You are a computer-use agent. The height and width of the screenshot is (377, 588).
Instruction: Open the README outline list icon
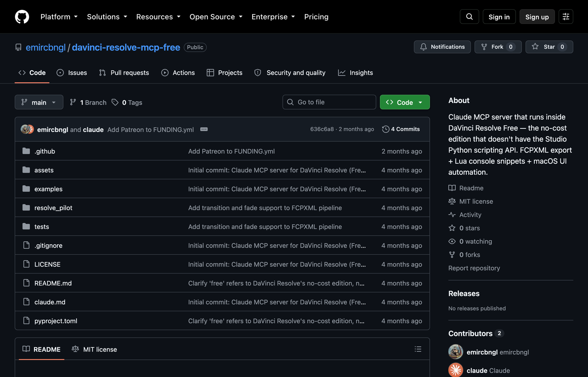point(418,349)
